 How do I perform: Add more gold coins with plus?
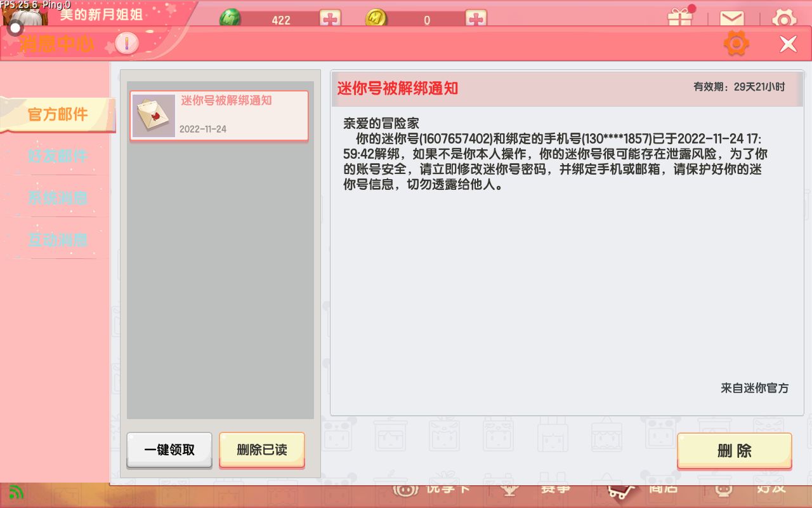tap(476, 19)
